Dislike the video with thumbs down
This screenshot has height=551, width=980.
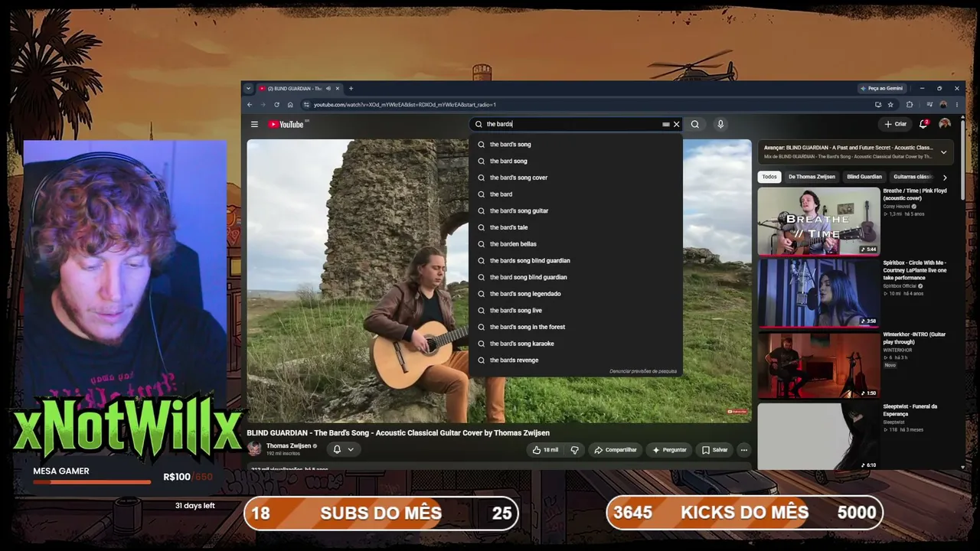pos(574,450)
